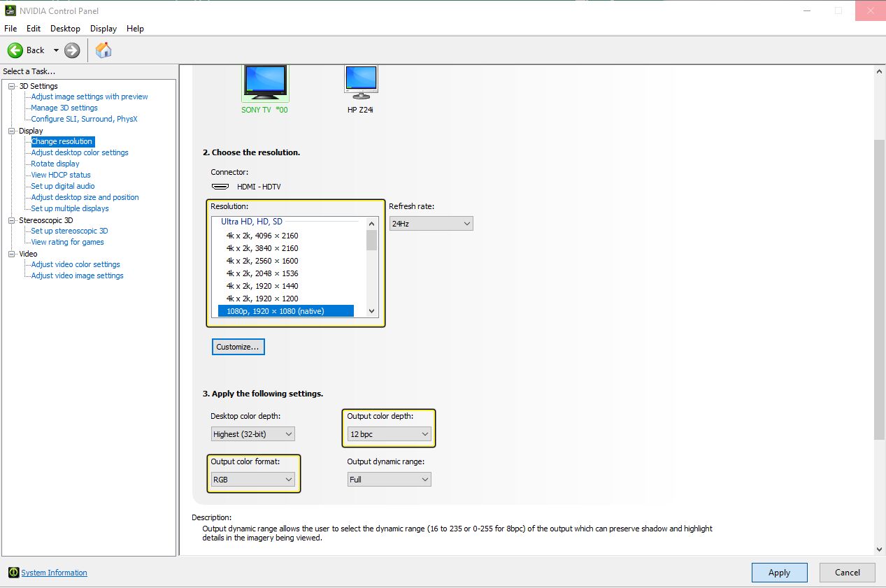Click the green Back arrow icon

pyautogui.click(x=15, y=50)
